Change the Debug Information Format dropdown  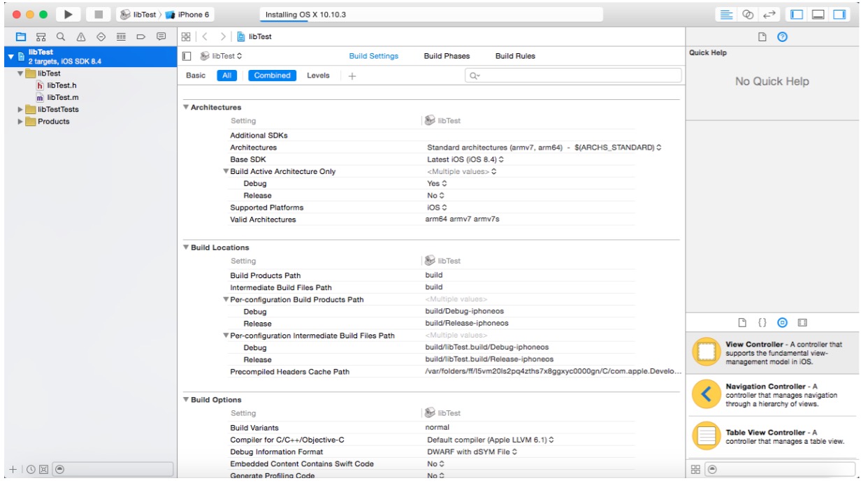[472, 452]
